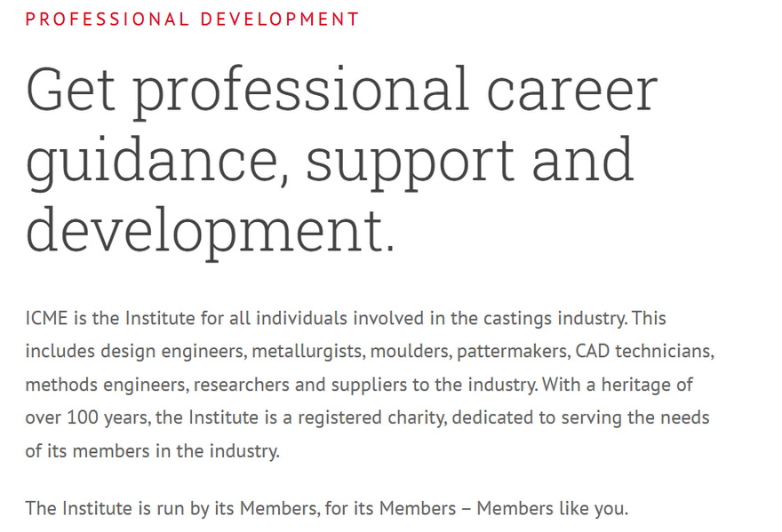Viewport: 782px width, 532px height.
Task: Click the word "career" in the headline
Action: pos(571,91)
